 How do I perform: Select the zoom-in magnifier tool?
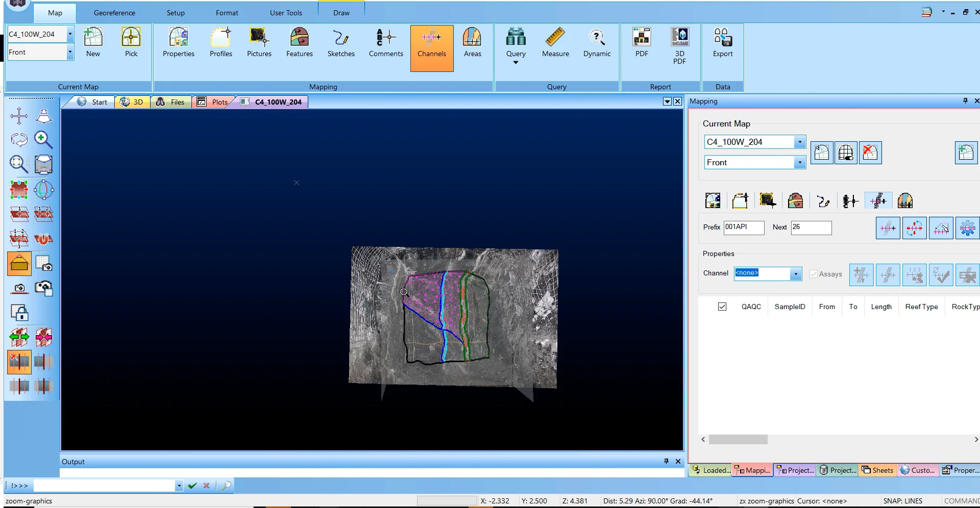coord(43,140)
